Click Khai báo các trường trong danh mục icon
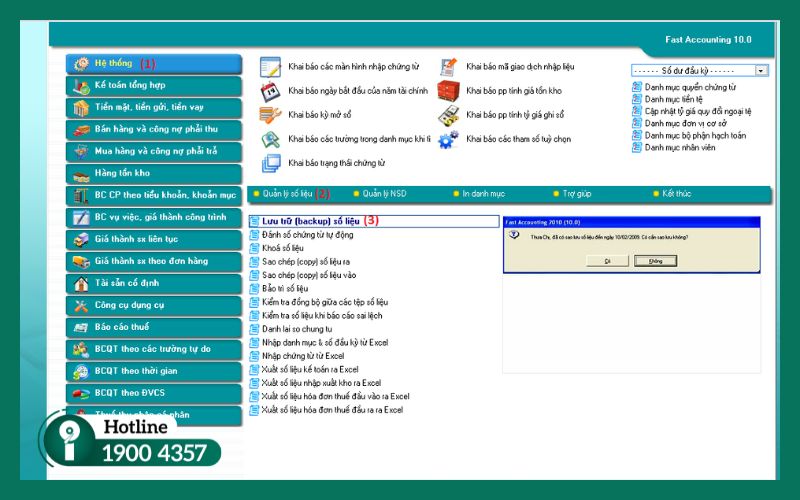This screenshot has width=800, height=500. click(270, 139)
